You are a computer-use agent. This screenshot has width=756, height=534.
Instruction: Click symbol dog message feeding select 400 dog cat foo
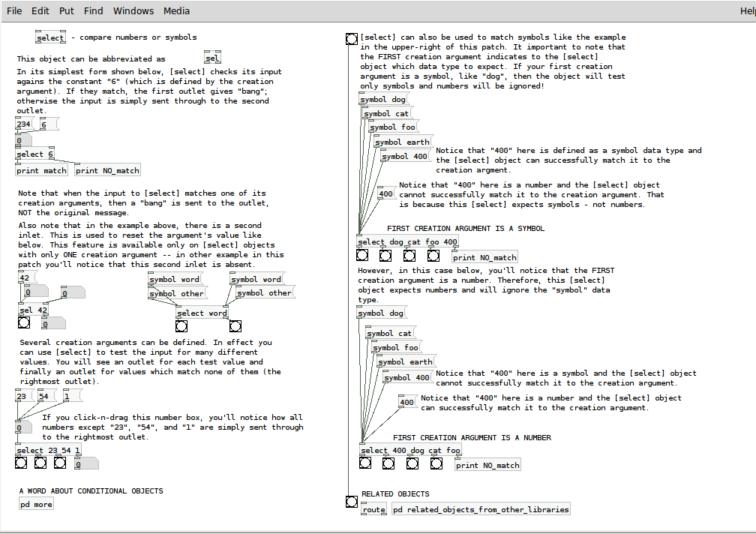tap(382, 313)
